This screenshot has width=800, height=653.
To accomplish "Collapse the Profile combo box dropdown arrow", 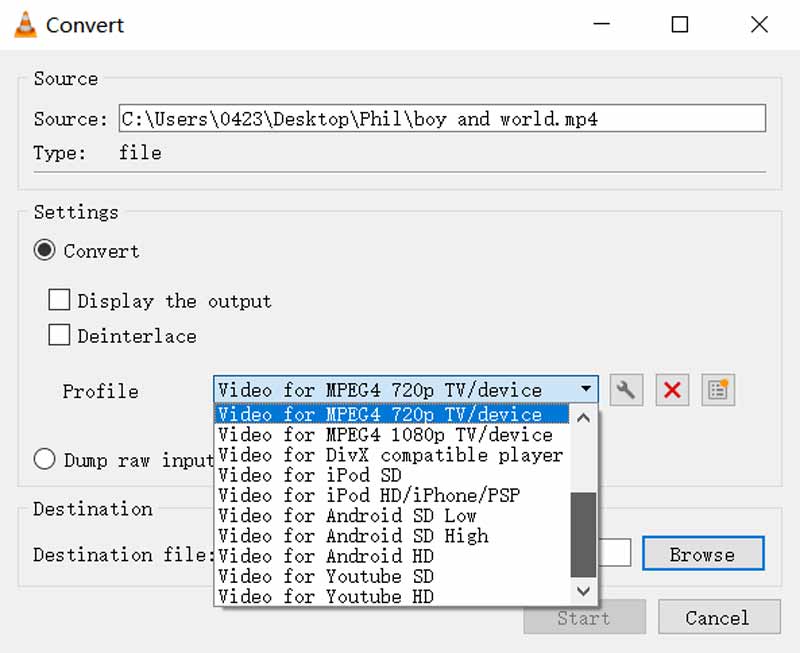I will pos(586,389).
